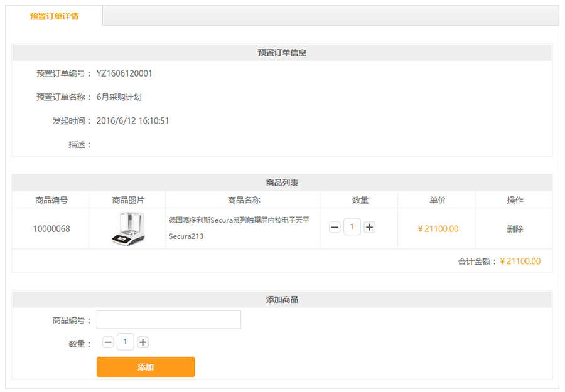The height and width of the screenshot is (392, 565).
Task: Select the 预置订单详情 tab
Action: [x=54, y=16]
